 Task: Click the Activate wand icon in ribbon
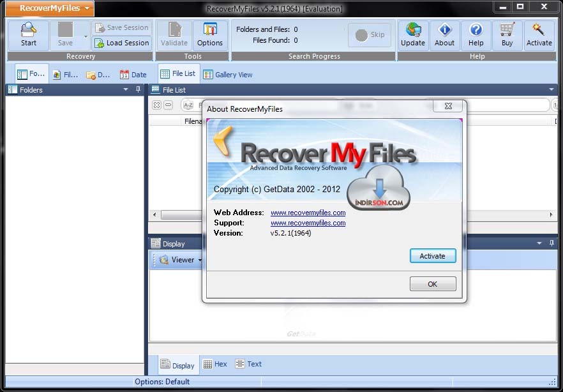coord(539,35)
